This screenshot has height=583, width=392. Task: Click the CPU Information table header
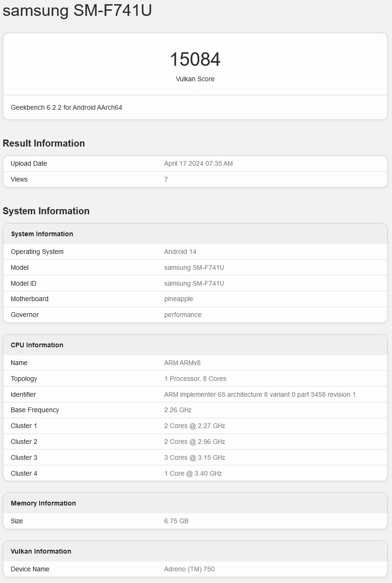[37, 345]
